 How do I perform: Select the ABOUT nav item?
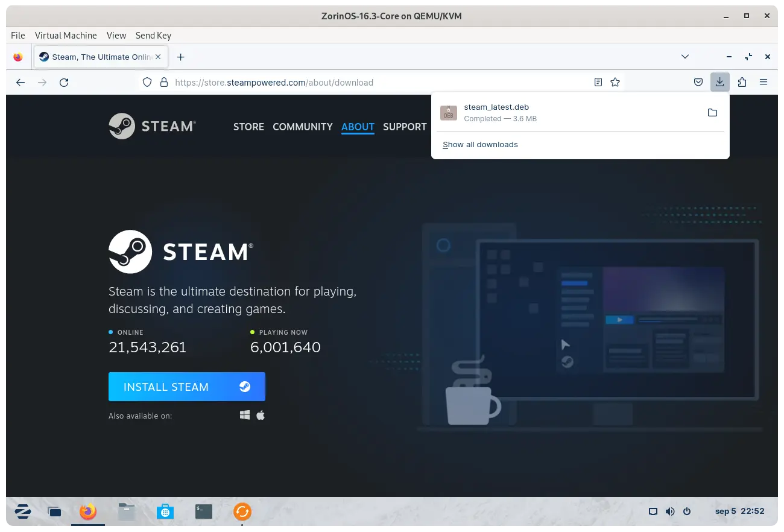(x=358, y=127)
